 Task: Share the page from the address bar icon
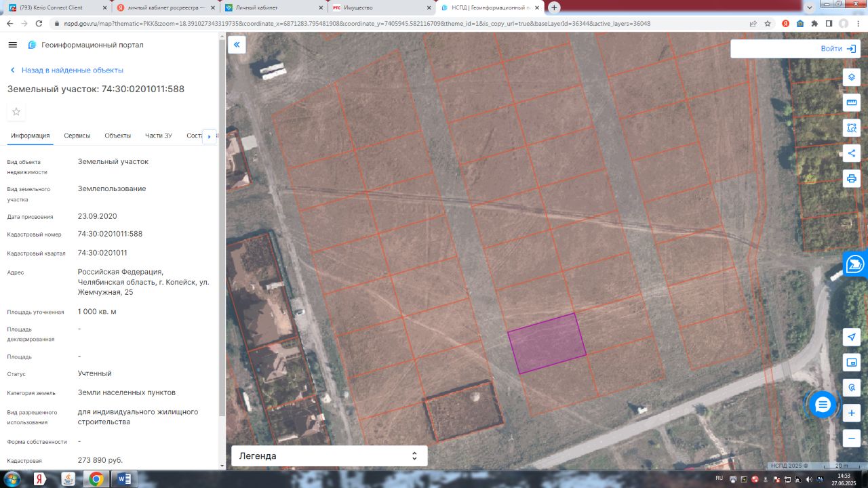(x=753, y=23)
